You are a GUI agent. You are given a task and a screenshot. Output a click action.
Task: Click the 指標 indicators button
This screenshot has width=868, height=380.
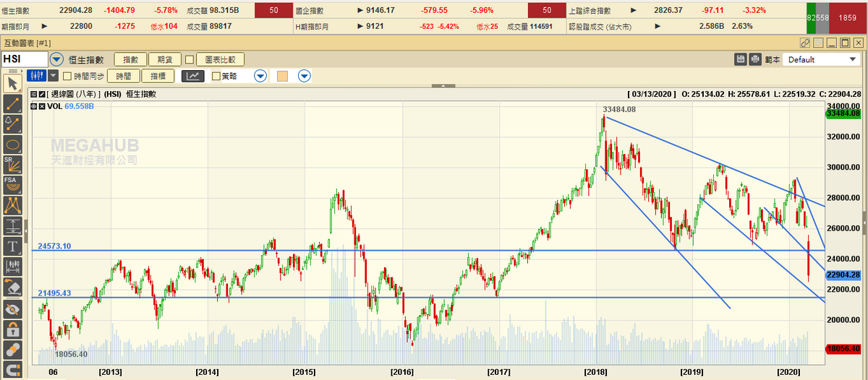[x=158, y=76]
